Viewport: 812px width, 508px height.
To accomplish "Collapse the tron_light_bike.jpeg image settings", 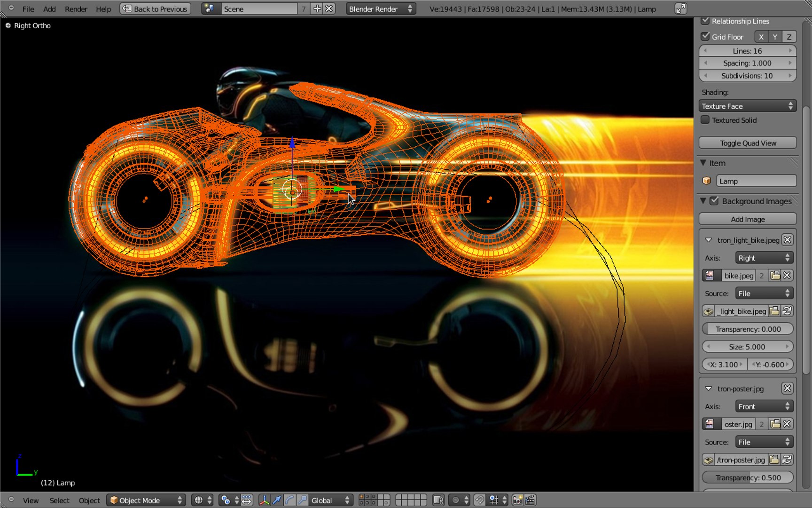I will 708,240.
